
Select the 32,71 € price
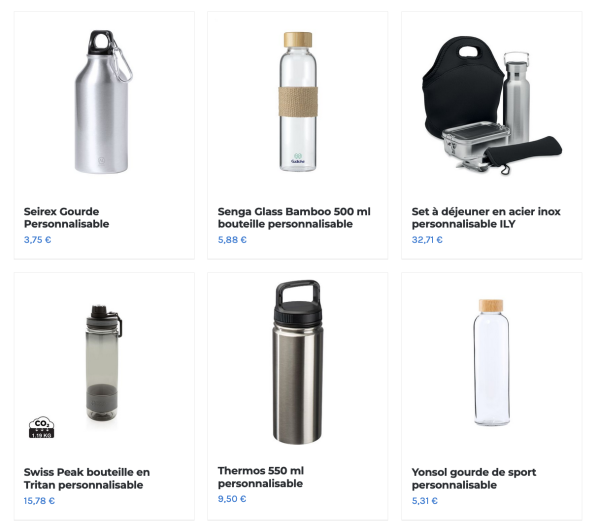coord(427,240)
